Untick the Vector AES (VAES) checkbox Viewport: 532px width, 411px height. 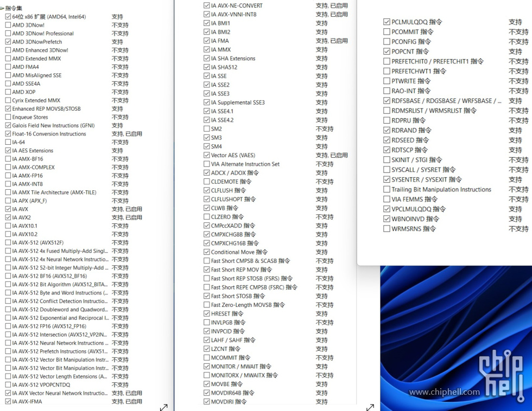coord(207,155)
